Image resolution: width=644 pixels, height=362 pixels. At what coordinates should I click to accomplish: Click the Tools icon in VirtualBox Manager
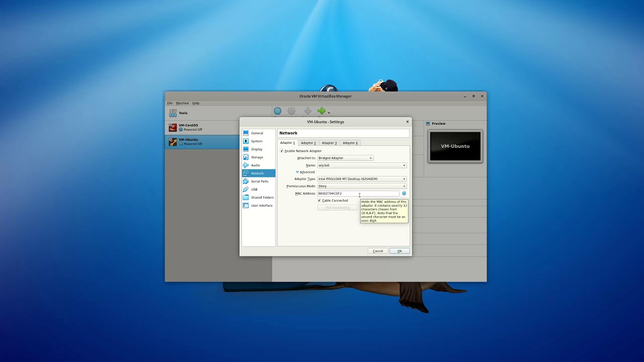pyautogui.click(x=173, y=113)
